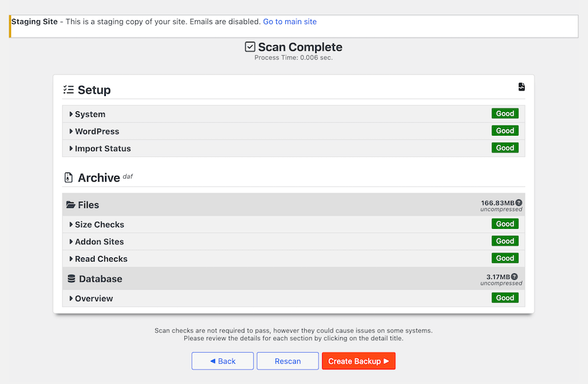
Task: Open the Go to main site link
Action: (x=289, y=22)
